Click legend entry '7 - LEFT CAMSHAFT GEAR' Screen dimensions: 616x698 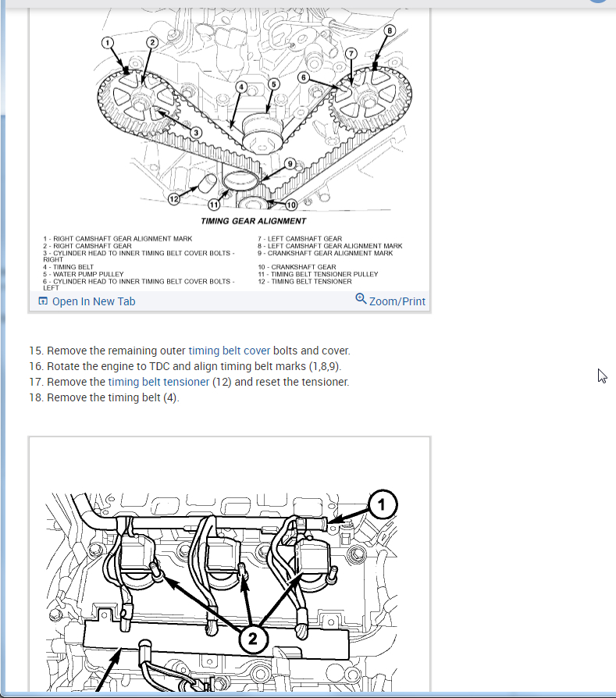[x=300, y=239]
